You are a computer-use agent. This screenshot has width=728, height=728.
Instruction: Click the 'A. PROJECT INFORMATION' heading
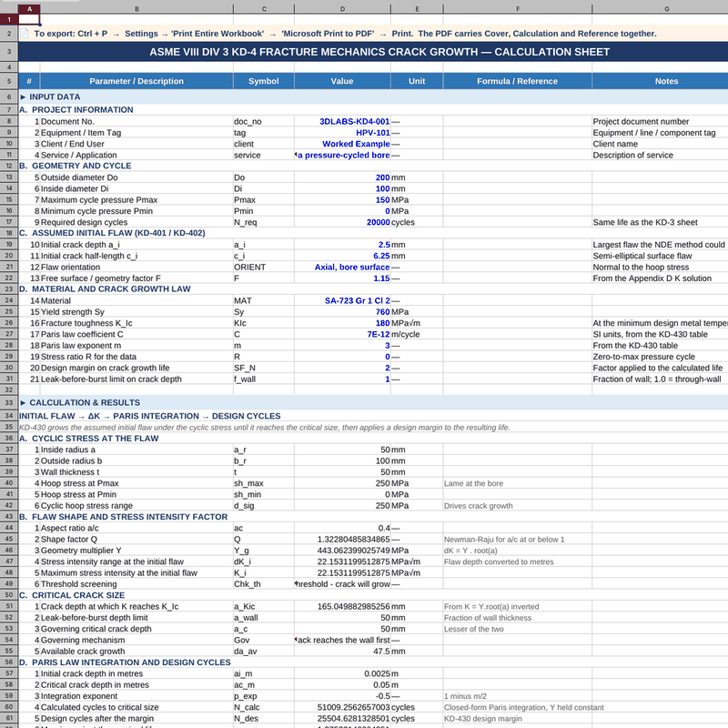coord(76,109)
